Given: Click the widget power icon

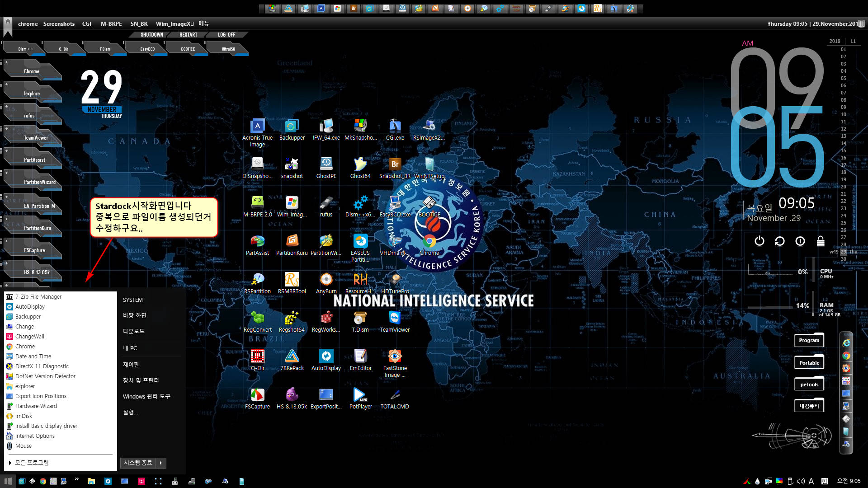Looking at the screenshot, I should click(759, 241).
